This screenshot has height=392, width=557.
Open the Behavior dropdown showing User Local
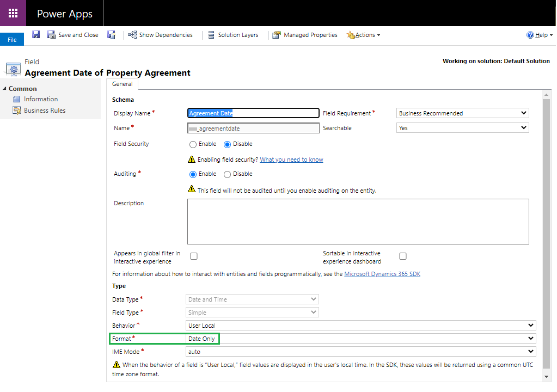point(360,326)
